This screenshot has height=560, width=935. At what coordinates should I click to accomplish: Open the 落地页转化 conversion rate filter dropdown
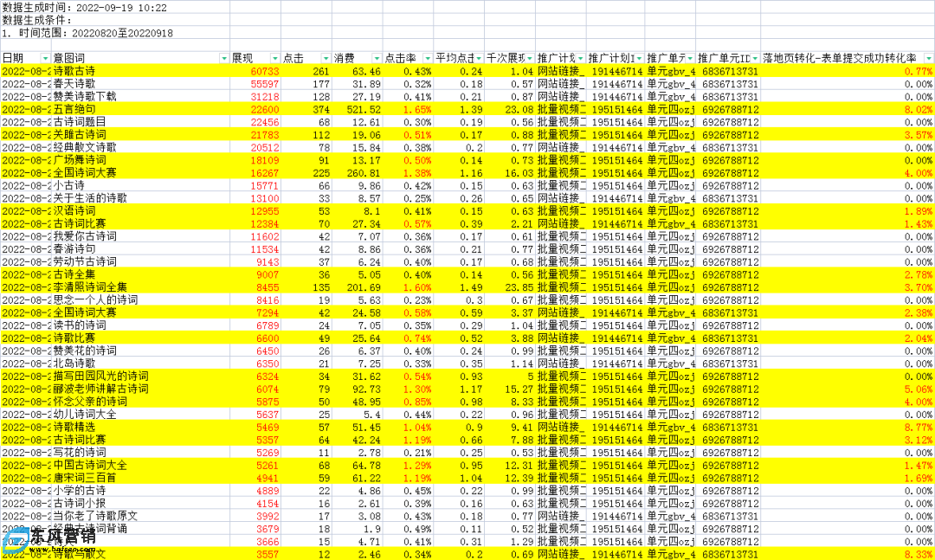click(x=928, y=58)
